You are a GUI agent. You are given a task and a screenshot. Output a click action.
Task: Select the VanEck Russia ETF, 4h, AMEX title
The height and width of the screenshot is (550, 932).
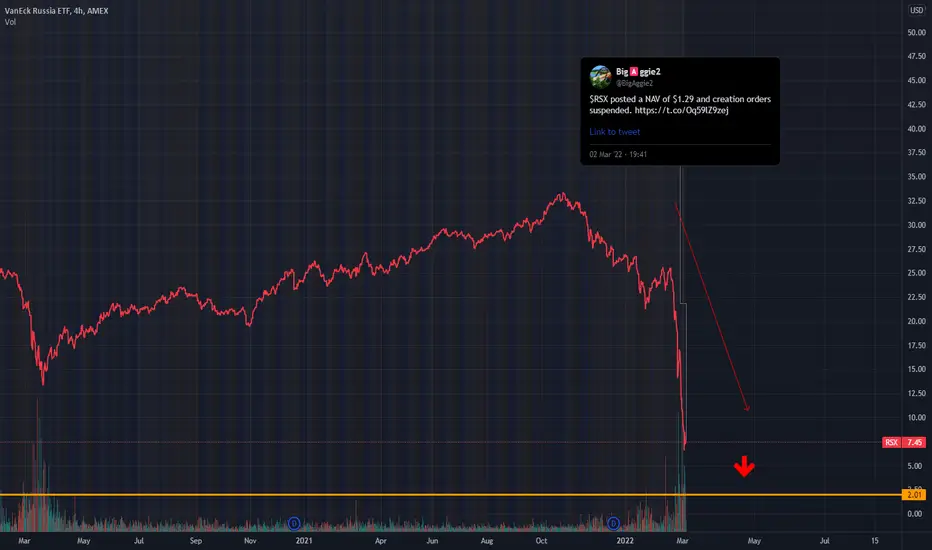coord(56,11)
